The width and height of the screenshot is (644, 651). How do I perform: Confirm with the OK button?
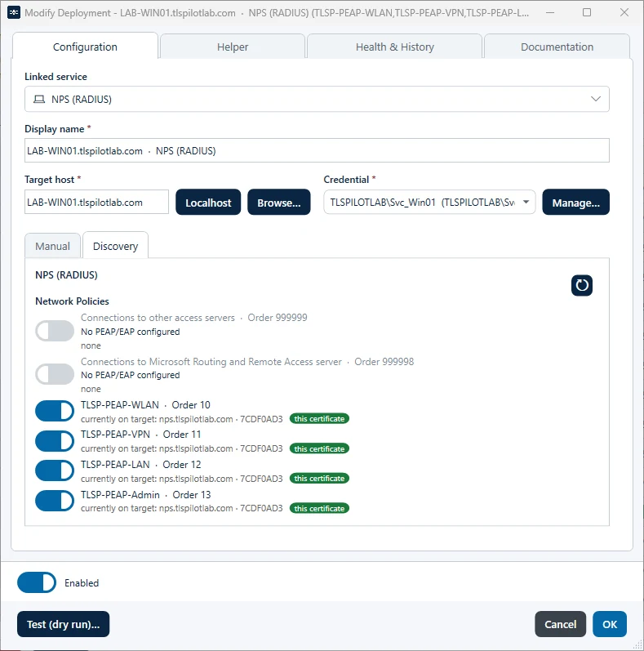coord(610,624)
